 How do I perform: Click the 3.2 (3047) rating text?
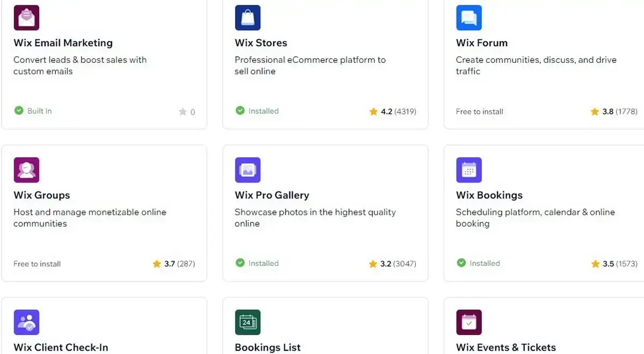398,264
